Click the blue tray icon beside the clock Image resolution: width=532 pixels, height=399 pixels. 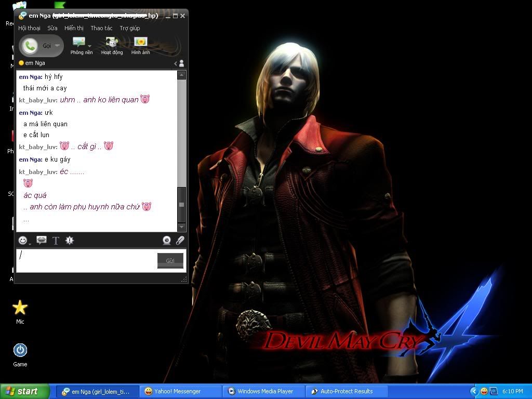click(494, 392)
